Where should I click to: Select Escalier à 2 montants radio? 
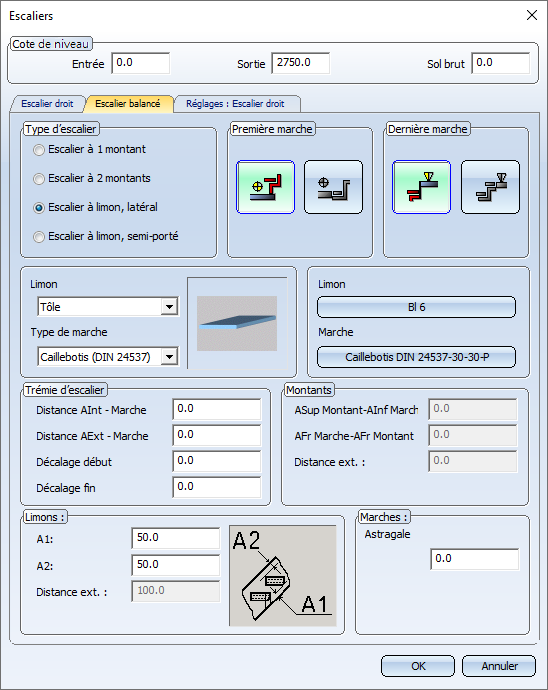pos(92,179)
